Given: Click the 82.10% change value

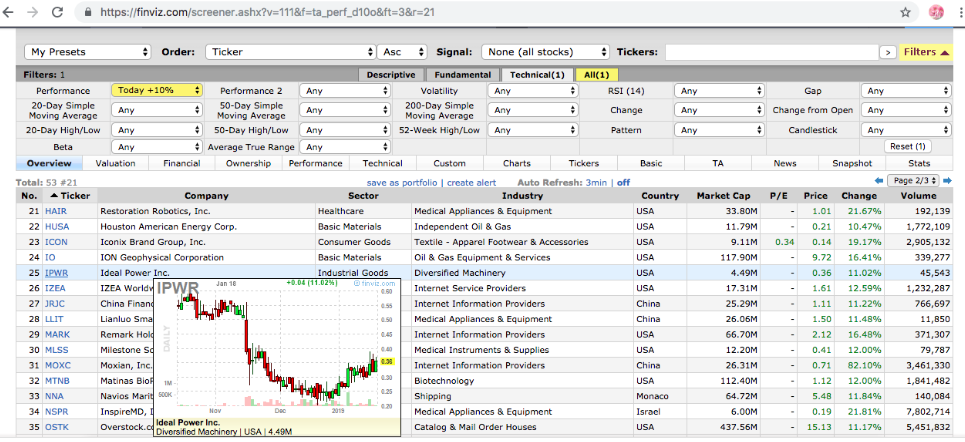Looking at the screenshot, I should [863, 365].
